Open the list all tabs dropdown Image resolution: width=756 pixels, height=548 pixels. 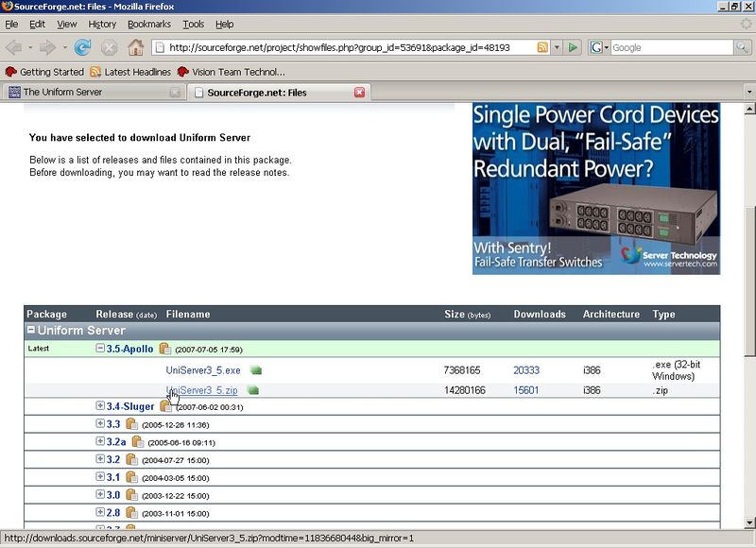[748, 92]
